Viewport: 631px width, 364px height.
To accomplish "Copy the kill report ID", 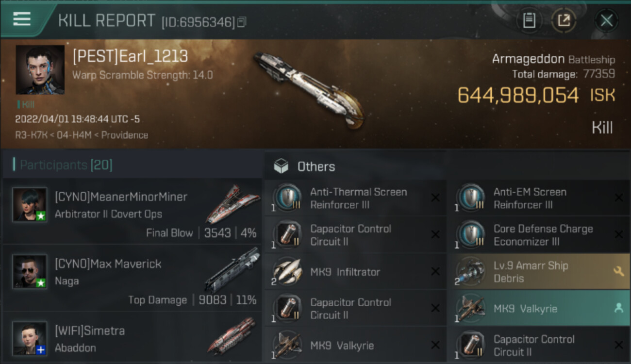I will pyautogui.click(x=242, y=22).
